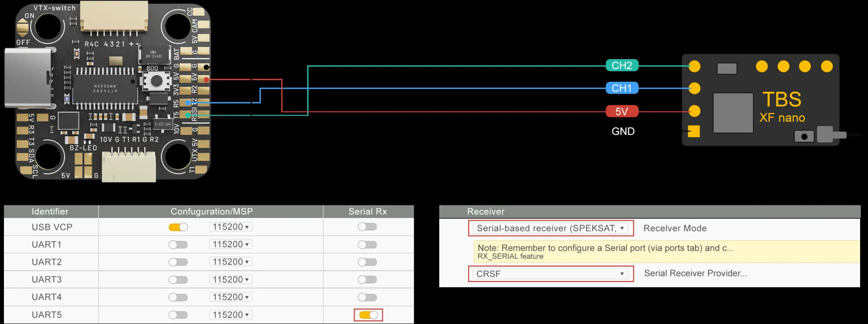Click the TBS XF nano logo
The image size is (868, 324).
(782, 107)
